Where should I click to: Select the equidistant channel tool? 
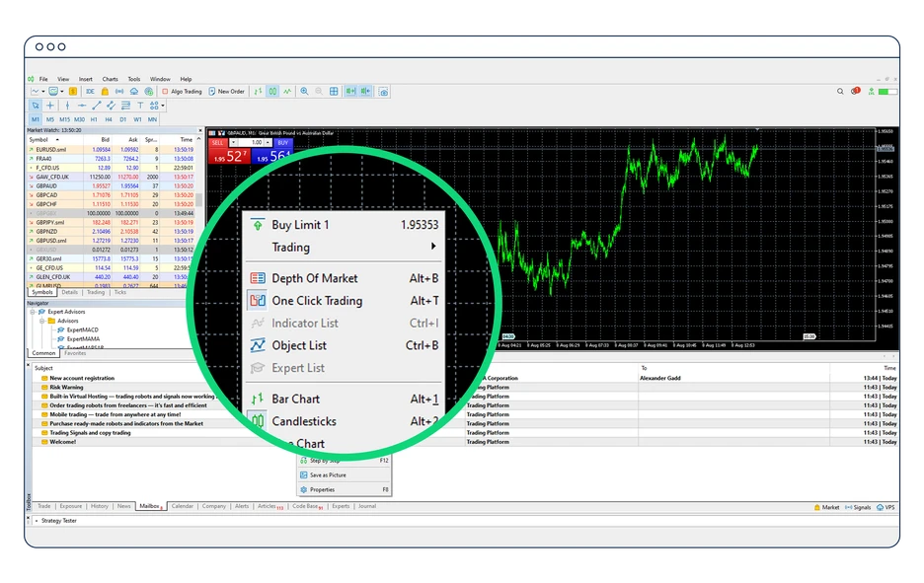pyautogui.click(x=111, y=106)
